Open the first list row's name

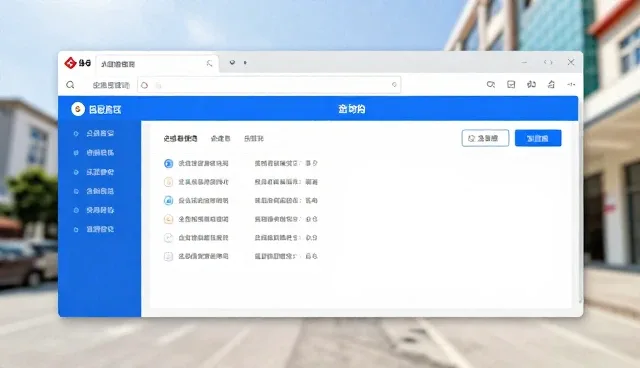[x=203, y=163]
